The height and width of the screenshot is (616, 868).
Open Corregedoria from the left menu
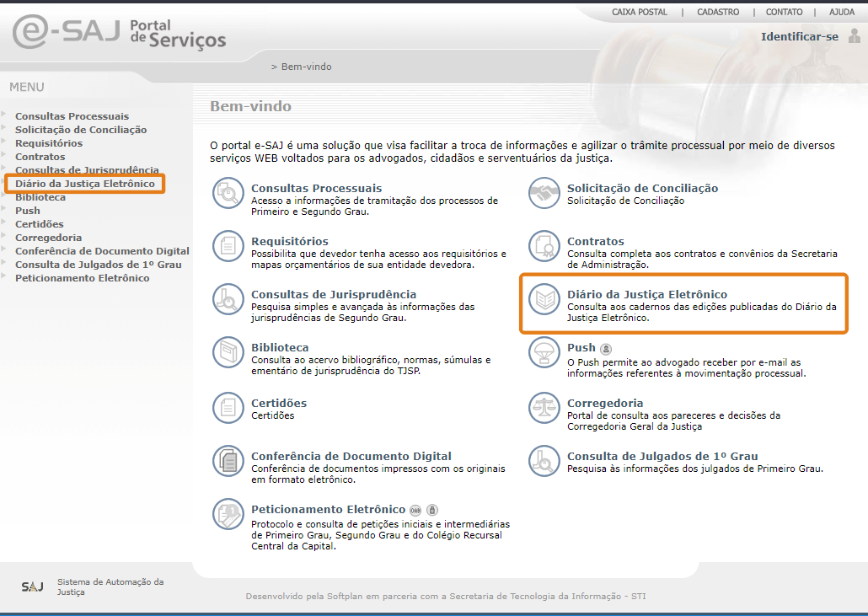point(48,238)
